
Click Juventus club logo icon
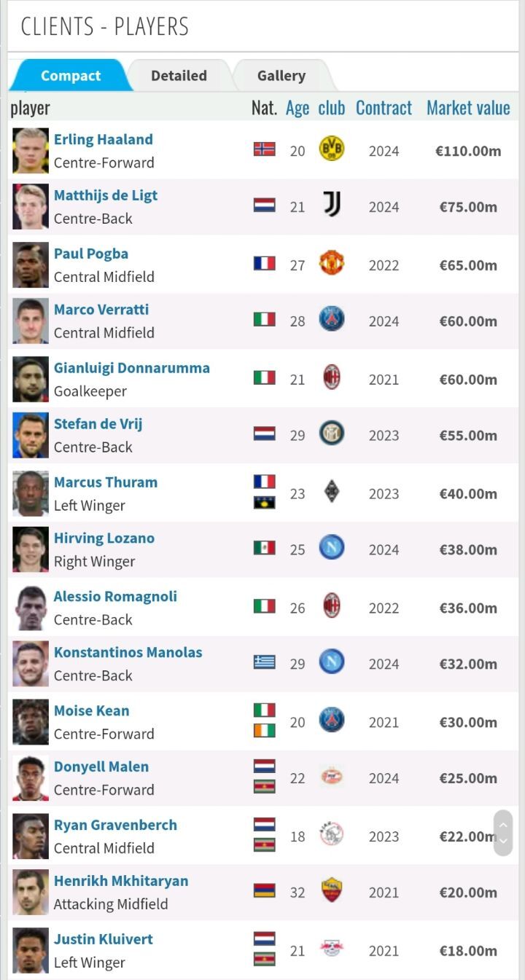[332, 205]
